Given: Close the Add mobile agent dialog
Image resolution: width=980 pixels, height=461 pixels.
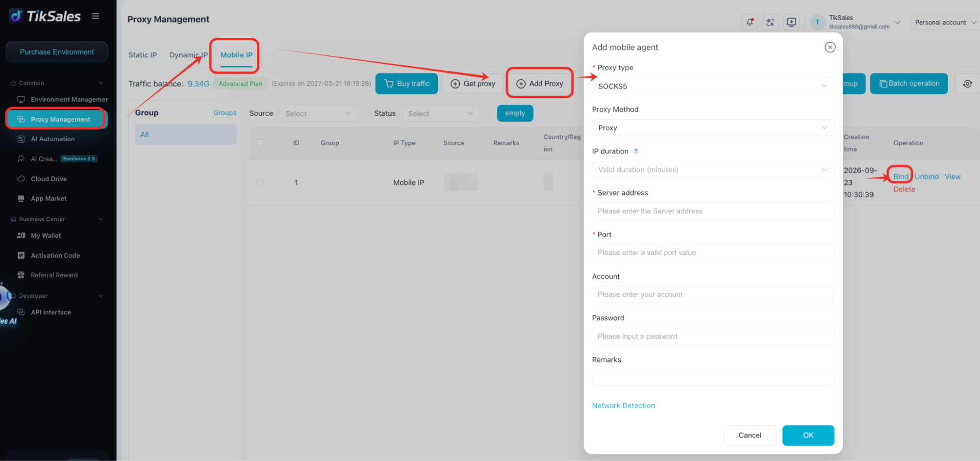Looking at the screenshot, I should pyautogui.click(x=830, y=47).
